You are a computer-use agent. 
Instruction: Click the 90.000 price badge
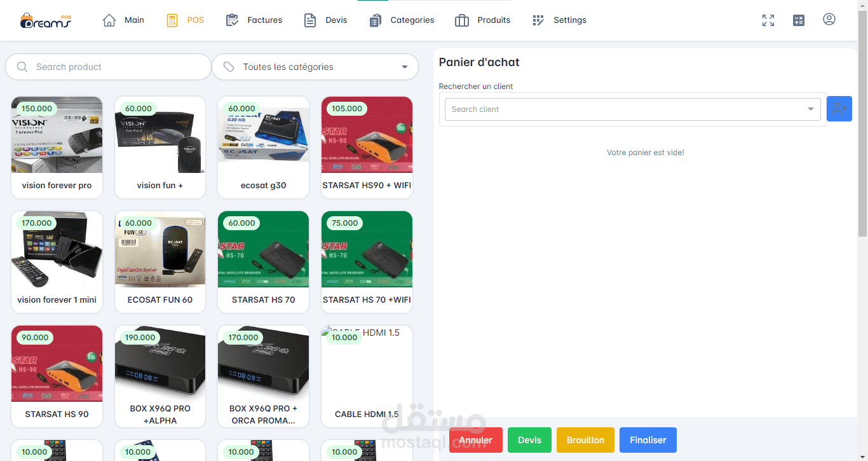[35, 338]
